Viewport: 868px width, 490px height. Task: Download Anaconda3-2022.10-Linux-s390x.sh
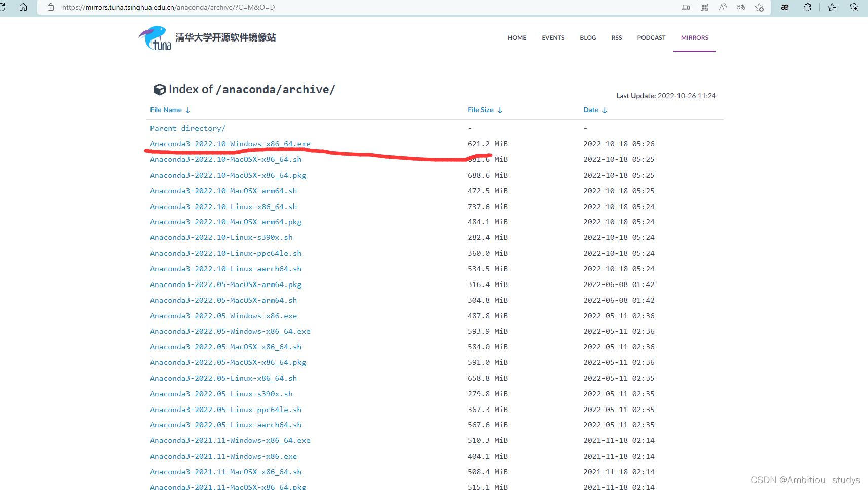click(221, 237)
